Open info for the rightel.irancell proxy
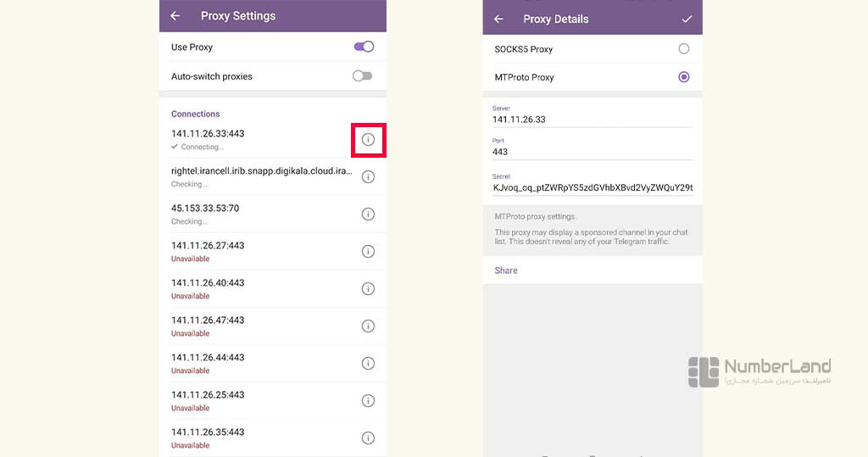The height and width of the screenshot is (457, 868). click(x=368, y=176)
